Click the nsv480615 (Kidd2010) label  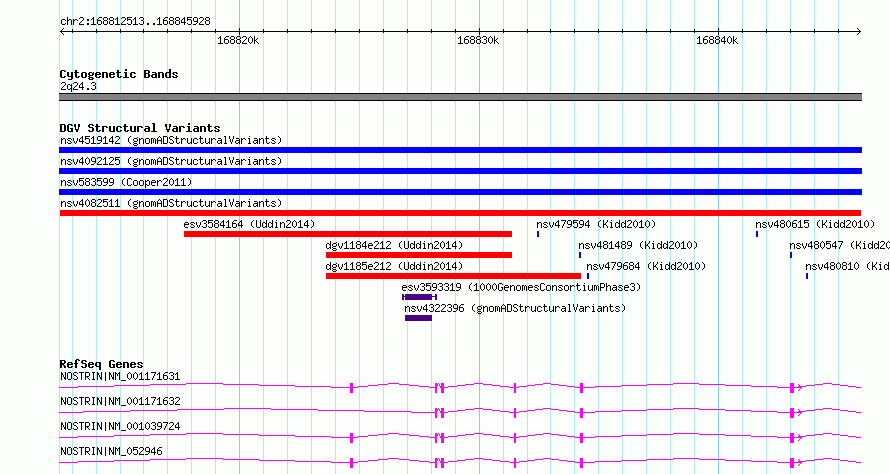[815, 224]
